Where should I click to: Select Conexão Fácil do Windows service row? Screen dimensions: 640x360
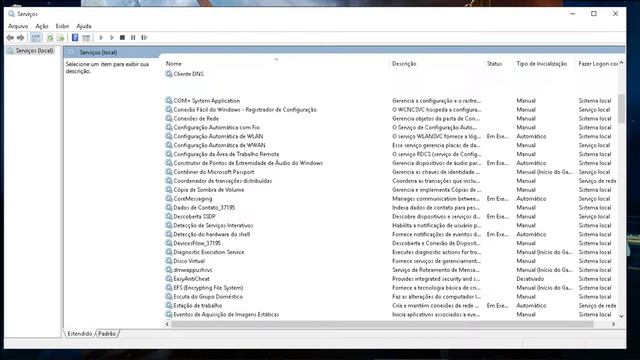click(245, 109)
